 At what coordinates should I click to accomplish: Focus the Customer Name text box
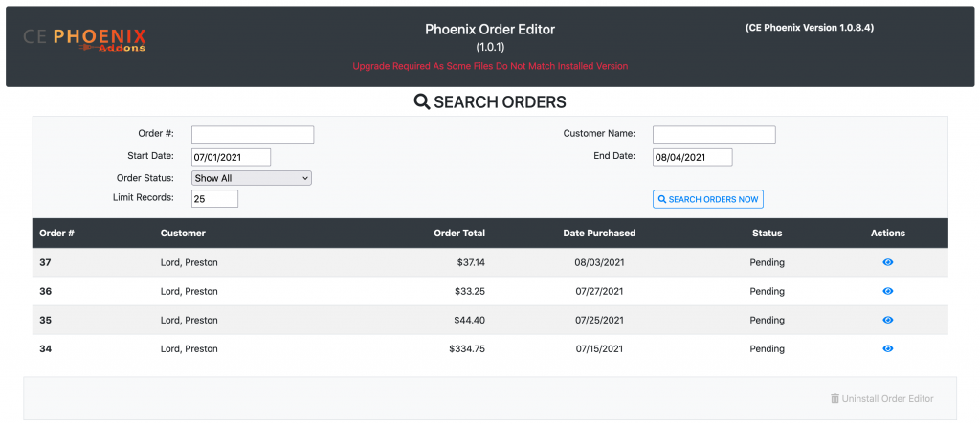tap(714, 134)
